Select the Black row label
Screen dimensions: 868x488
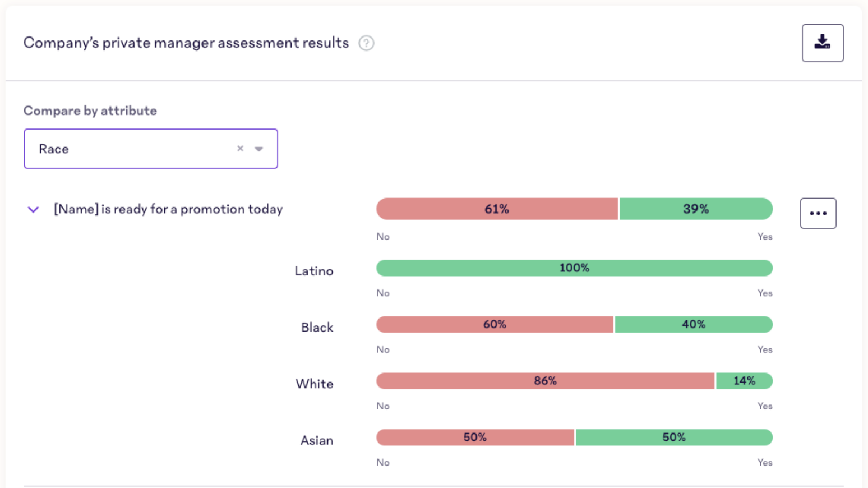click(x=317, y=328)
